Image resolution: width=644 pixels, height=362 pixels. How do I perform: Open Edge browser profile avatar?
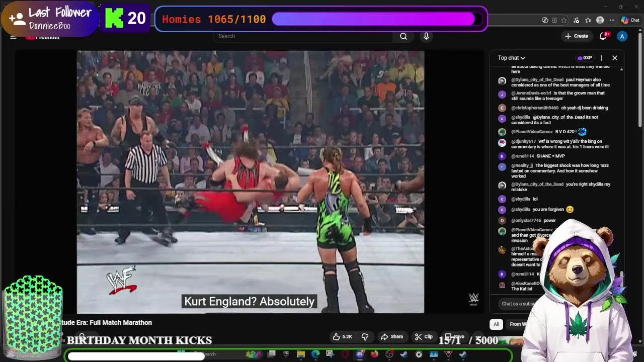[600, 20]
